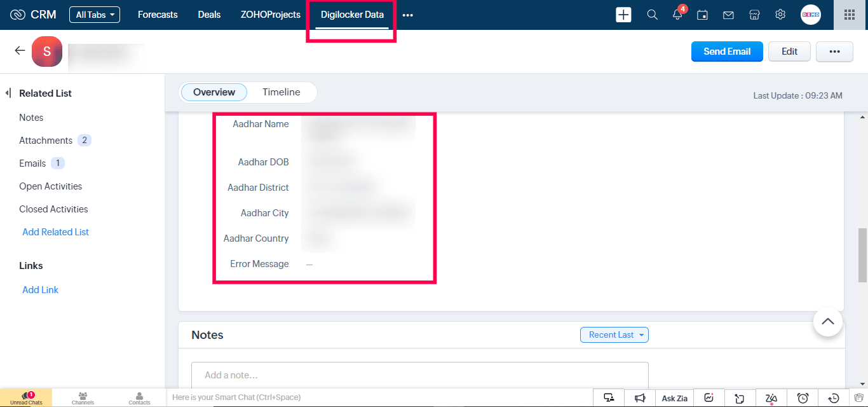Screen dimensions: 868x407
Task: Open Contacts in the bottom bar
Action: click(139, 398)
